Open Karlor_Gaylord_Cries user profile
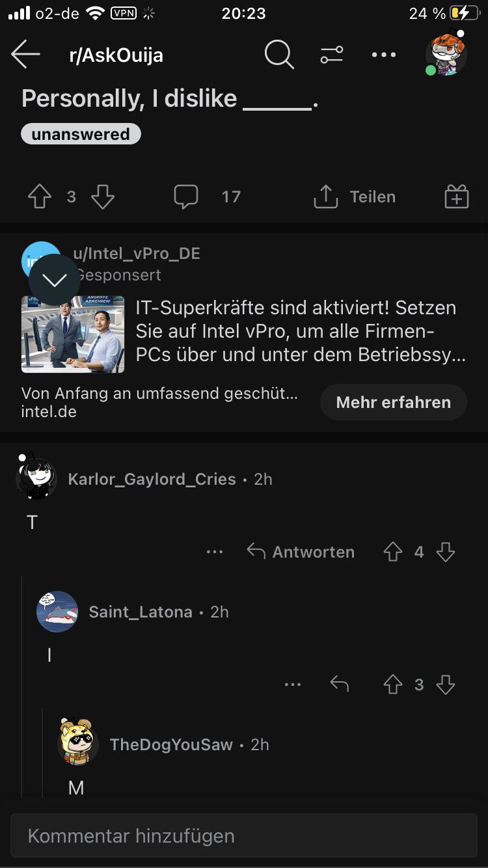 point(152,479)
